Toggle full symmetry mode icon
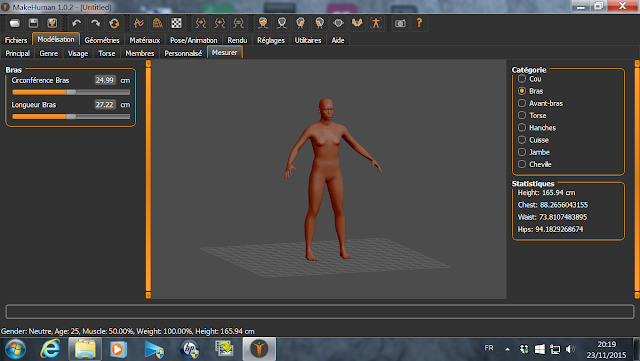The width and height of the screenshot is (640, 361). point(238,23)
